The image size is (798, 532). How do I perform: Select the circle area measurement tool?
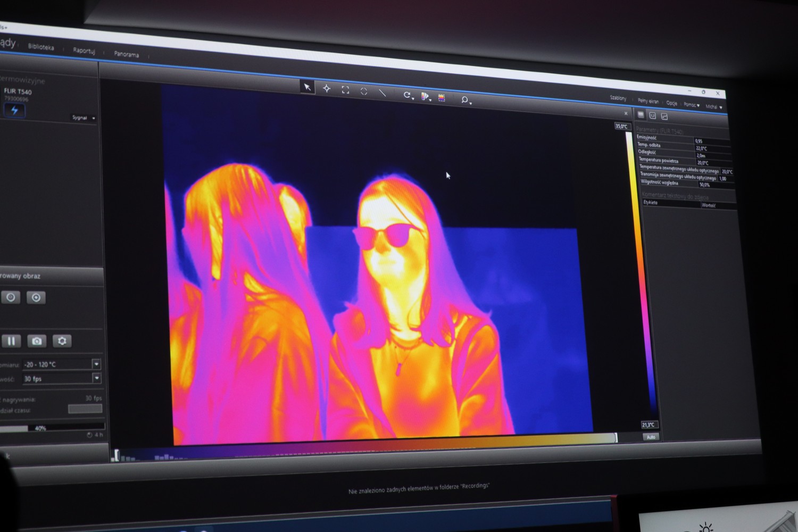(364, 92)
